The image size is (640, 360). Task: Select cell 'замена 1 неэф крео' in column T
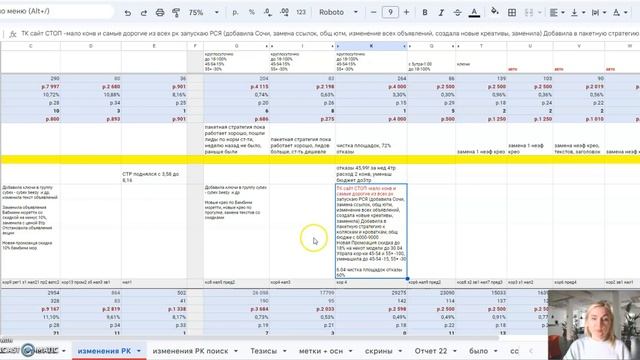481,139
